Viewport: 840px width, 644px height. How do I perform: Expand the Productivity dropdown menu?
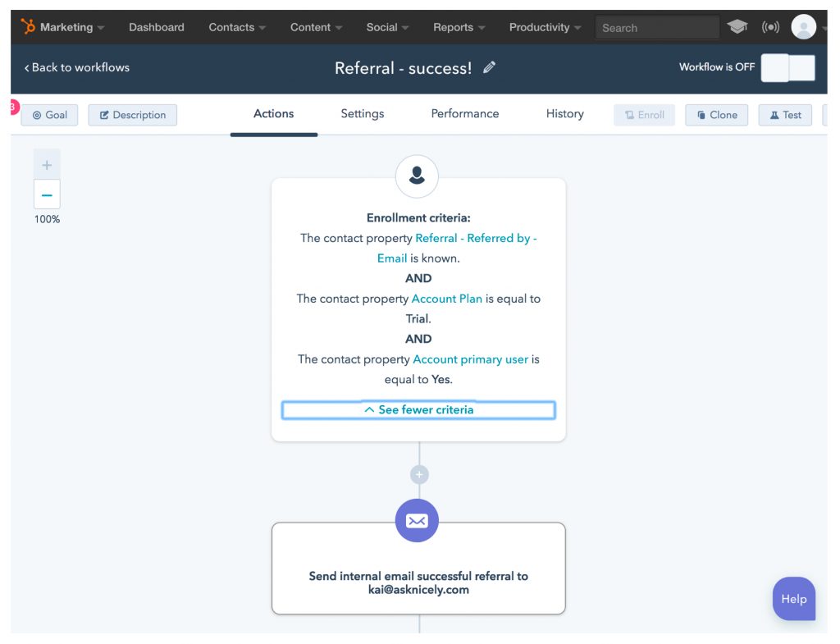point(545,27)
